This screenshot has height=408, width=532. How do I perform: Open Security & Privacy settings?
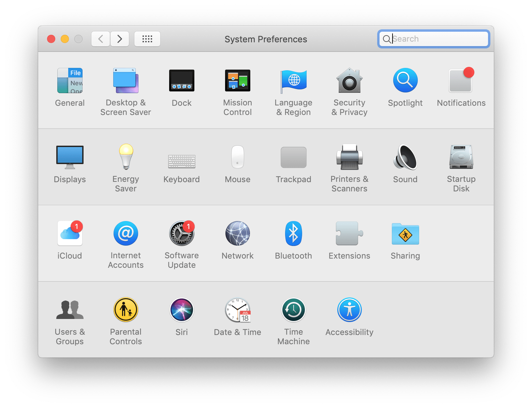(x=349, y=81)
